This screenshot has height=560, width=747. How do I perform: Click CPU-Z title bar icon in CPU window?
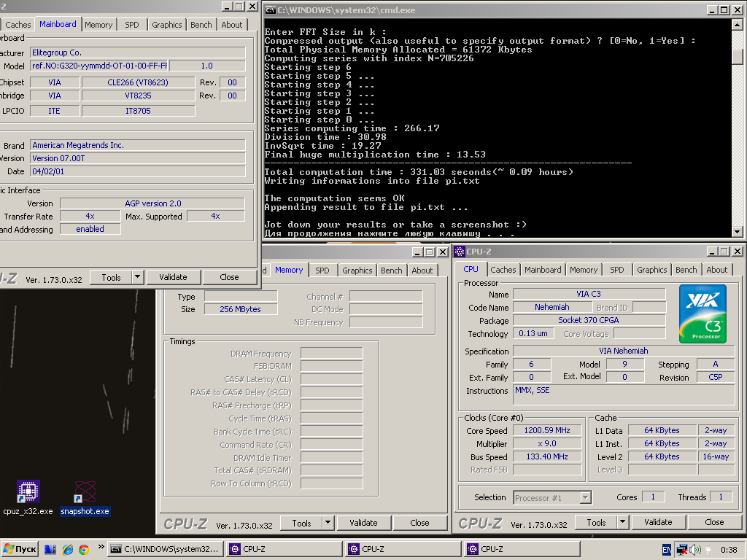460,252
